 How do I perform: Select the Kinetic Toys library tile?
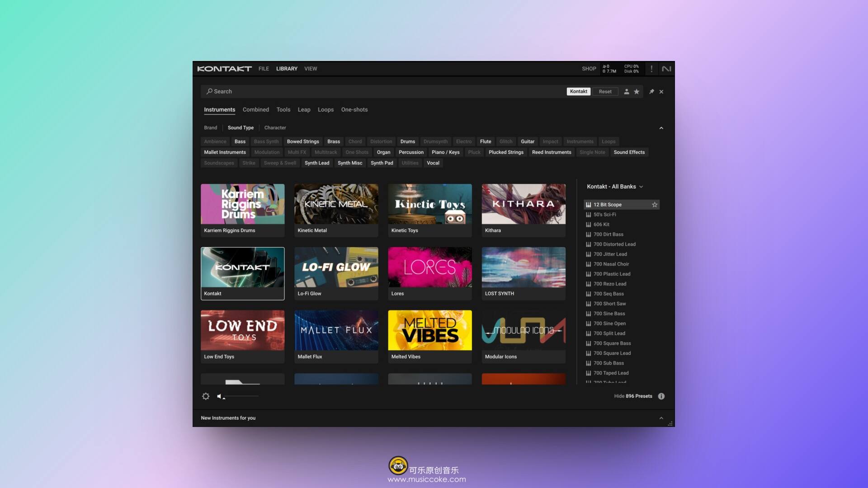click(430, 210)
